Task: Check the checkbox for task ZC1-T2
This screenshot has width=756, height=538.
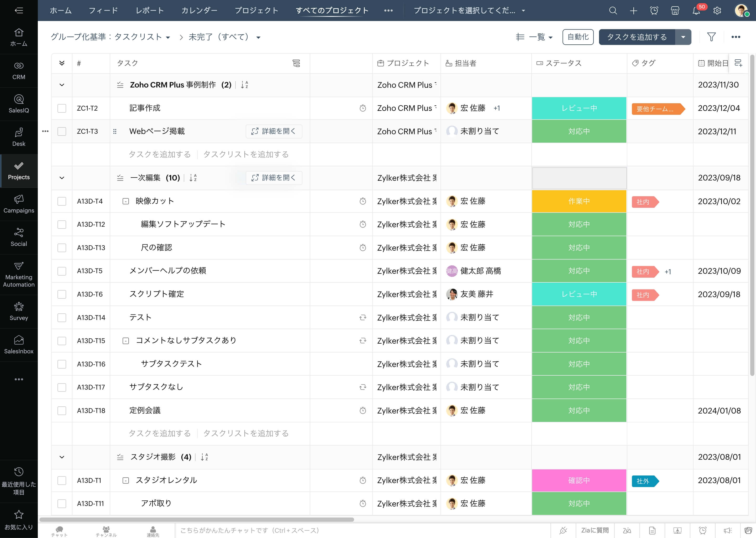Action: [62, 108]
